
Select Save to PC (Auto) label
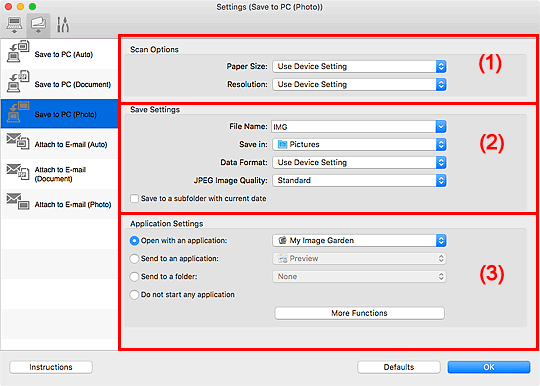[x=64, y=54]
